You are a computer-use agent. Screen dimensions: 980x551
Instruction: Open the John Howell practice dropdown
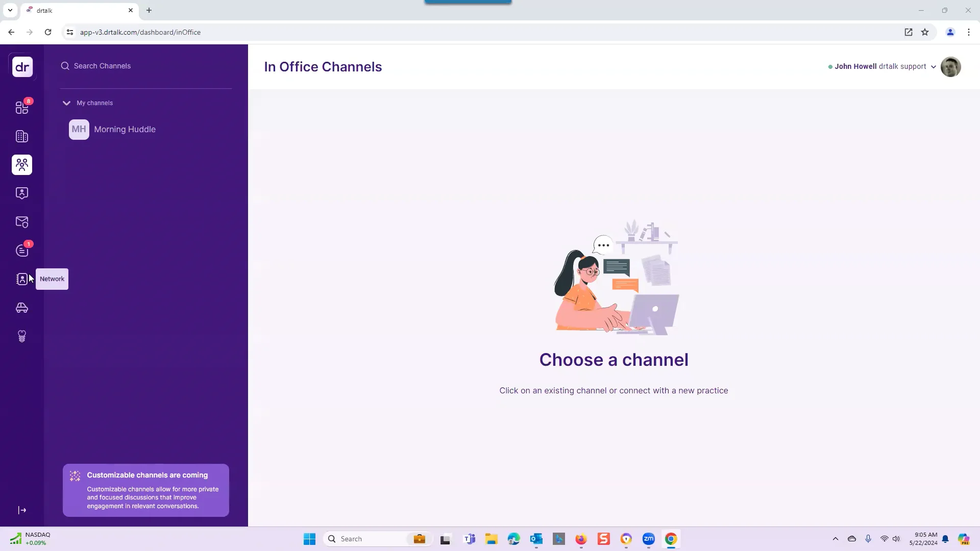(881, 66)
